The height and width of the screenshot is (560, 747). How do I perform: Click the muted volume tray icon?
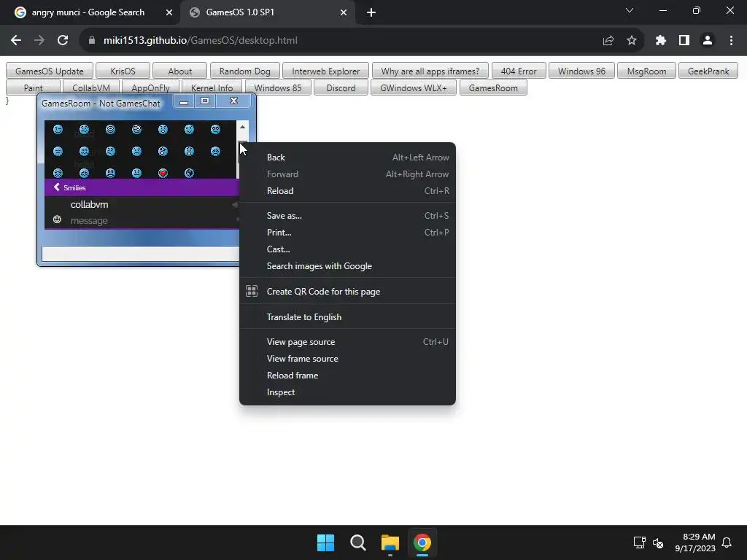(x=658, y=542)
